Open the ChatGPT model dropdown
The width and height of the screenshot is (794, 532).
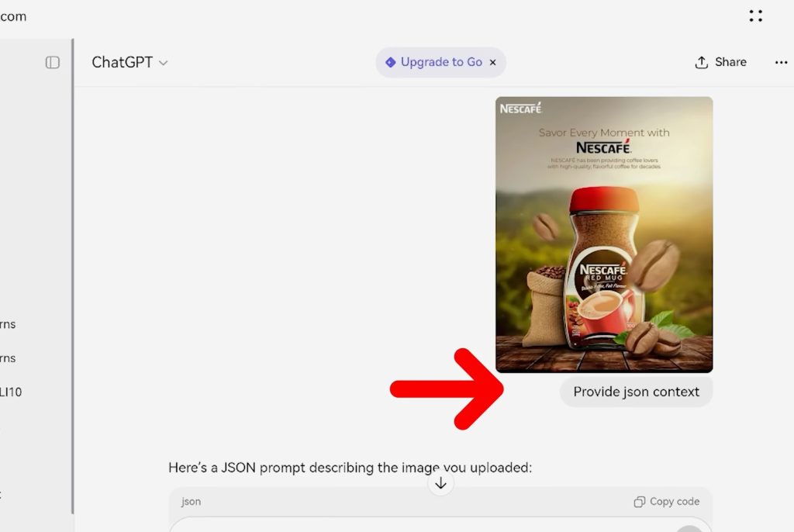click(x=129, y=62)
